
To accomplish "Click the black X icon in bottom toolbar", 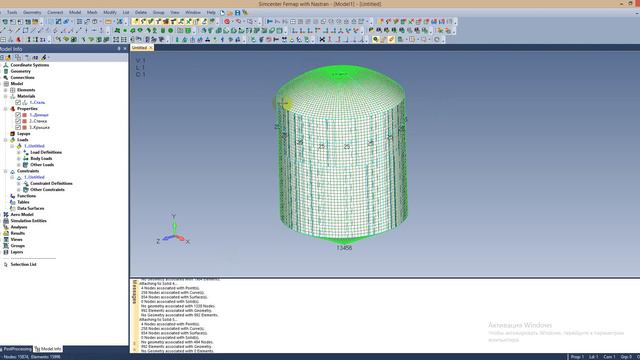I will (322, 40).
